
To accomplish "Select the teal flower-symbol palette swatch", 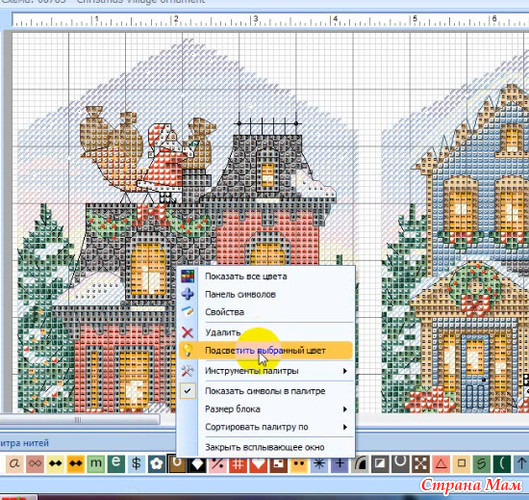I will pyautogui.click(x=157, y=464).
